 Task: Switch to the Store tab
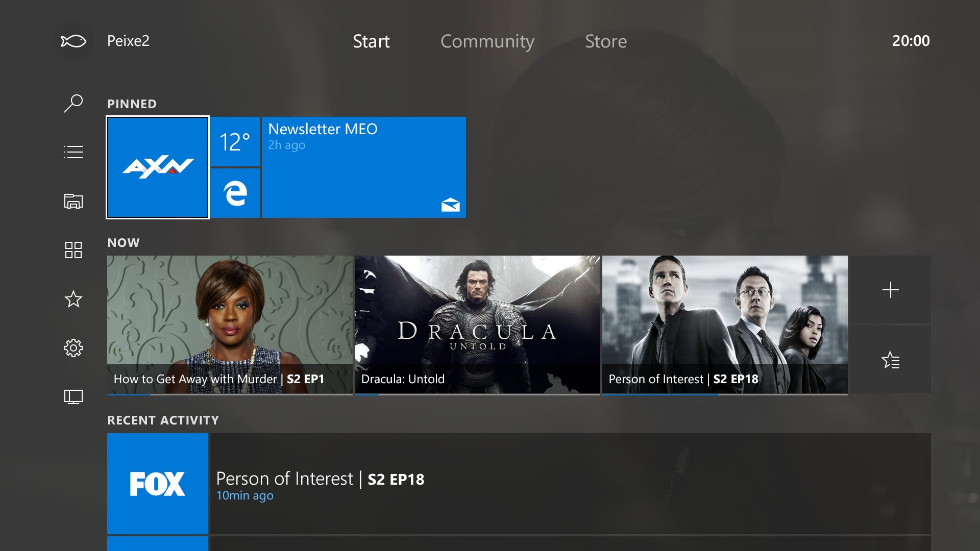click(x=606, y=41)
